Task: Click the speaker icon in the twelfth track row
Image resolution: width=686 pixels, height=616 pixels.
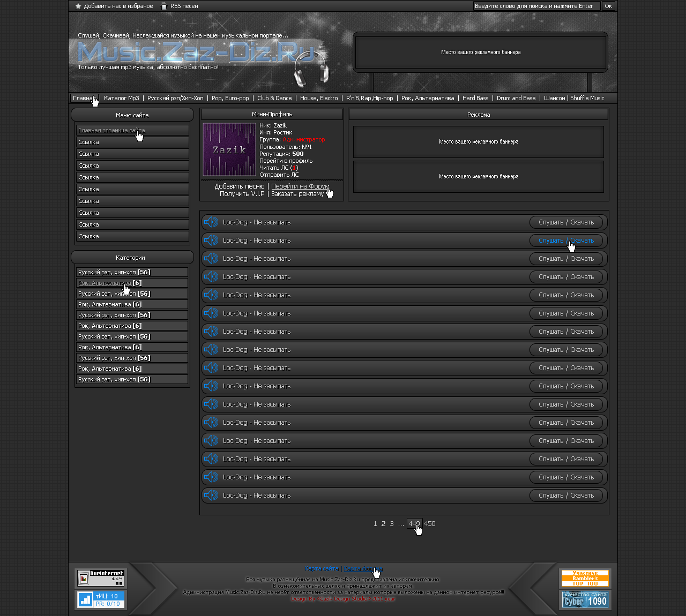Action: coord(211,422)
